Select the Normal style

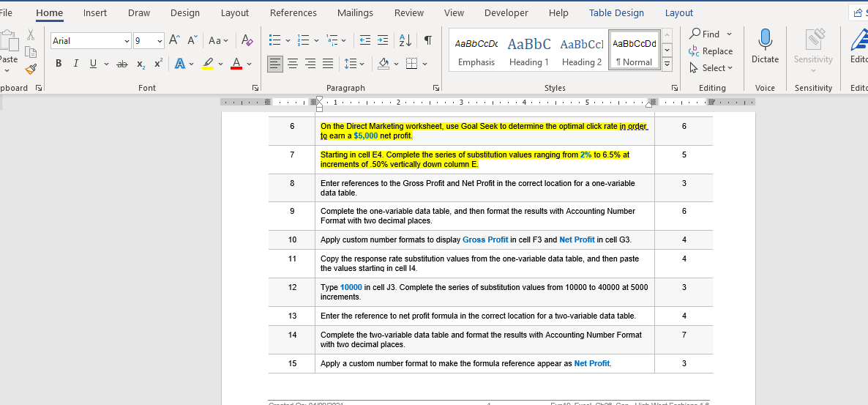click(634, 51)
